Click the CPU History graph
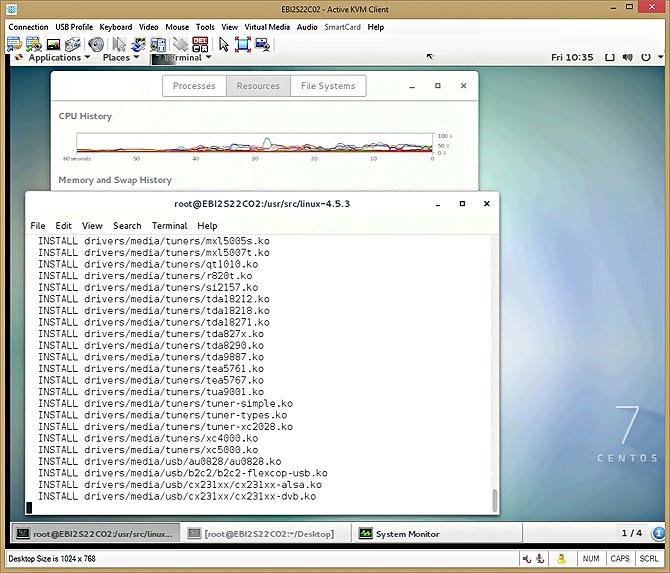Image resolution: width=670 pixels, height=573 pixels. [x=255, y=142]
